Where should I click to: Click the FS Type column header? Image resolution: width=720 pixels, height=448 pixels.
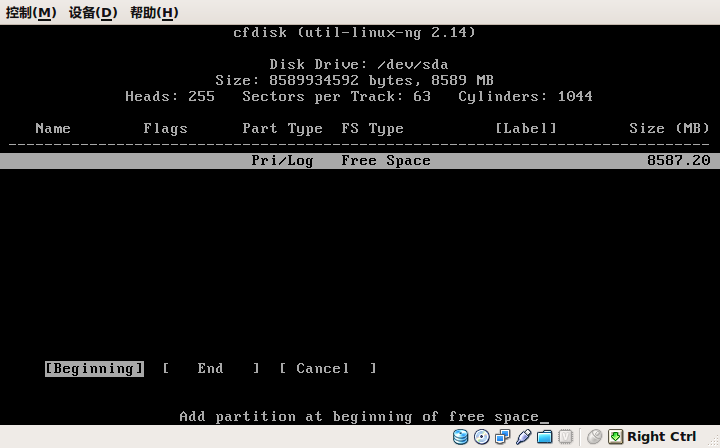click(x=372, y=129)
